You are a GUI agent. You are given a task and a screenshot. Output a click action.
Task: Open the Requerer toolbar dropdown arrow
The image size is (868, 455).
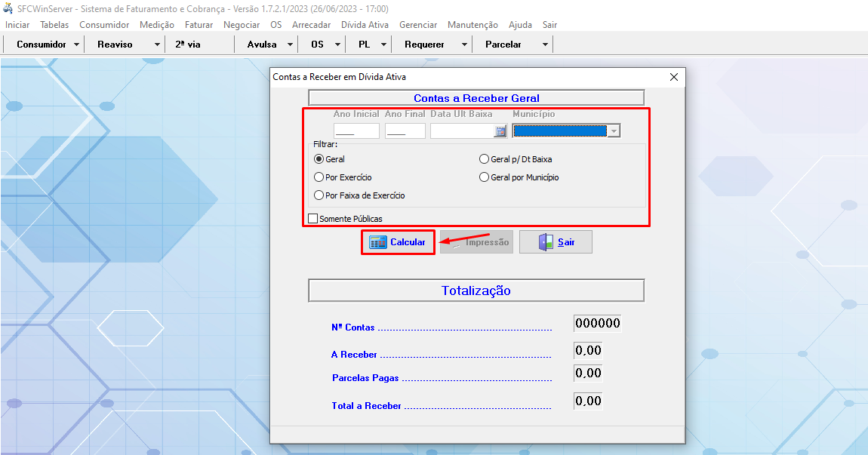tap(464, 45)
